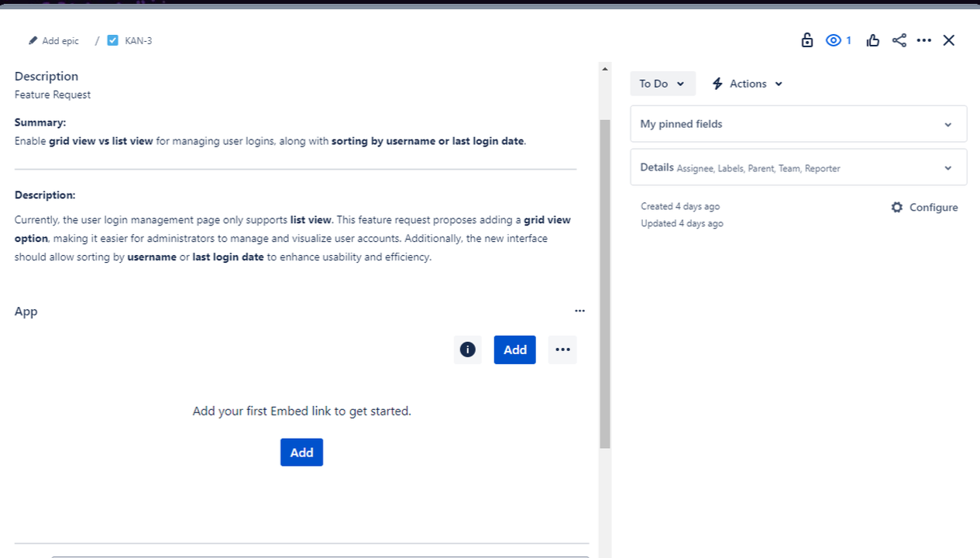Open the Configure settings gear
The image size is (980, 558).
924,207
